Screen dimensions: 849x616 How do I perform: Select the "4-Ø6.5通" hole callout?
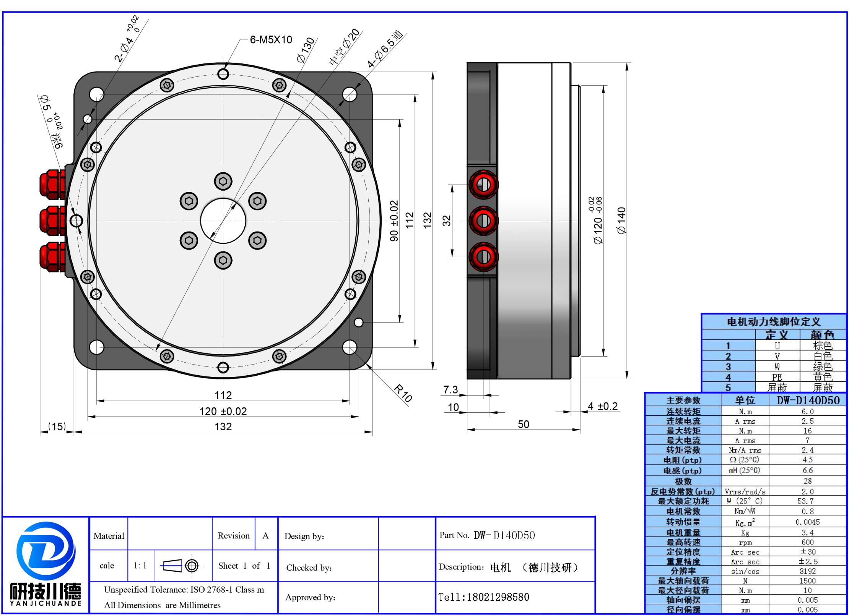385,49
